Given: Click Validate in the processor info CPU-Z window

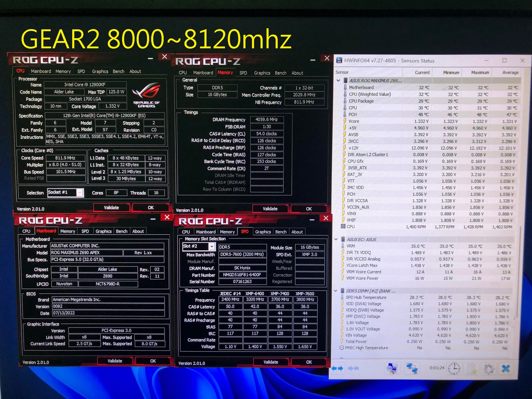Looking at the screenshot, I should 111,208.
